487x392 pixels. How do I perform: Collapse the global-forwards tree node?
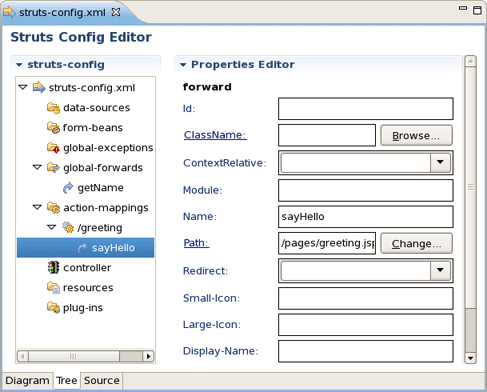[37, 167]
